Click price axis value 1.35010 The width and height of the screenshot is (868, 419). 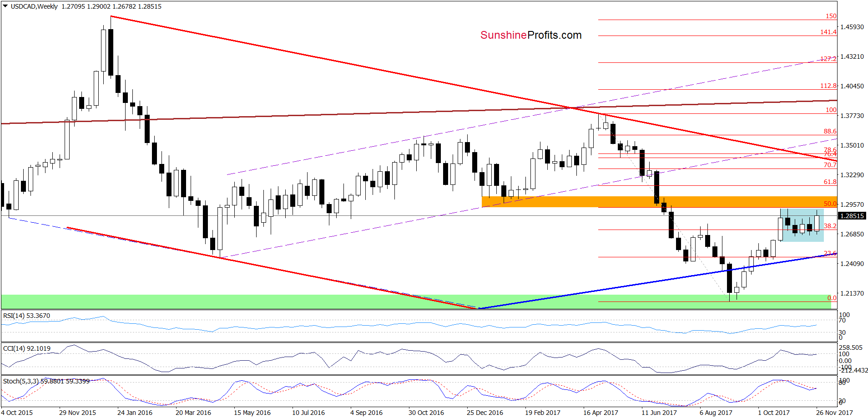852,145
